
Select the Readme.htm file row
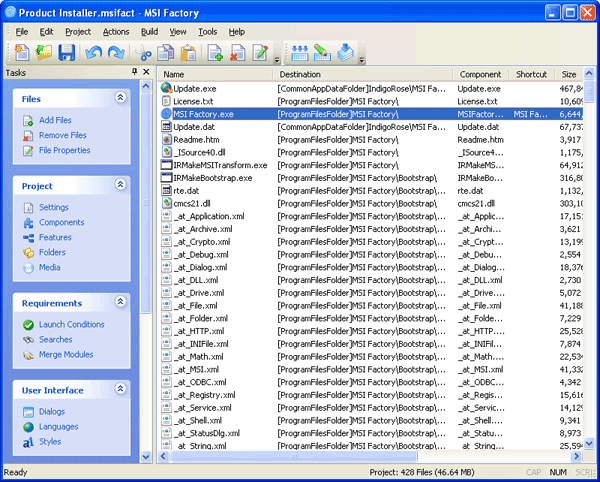click(x=371, y=140)
